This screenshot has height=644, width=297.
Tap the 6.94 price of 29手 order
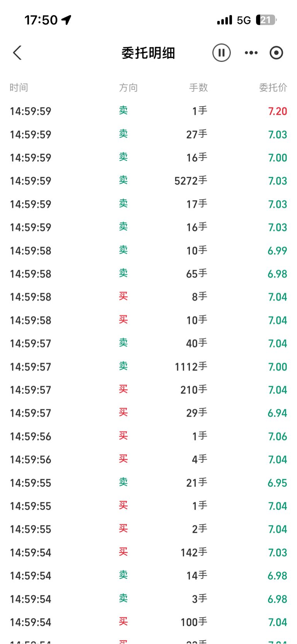[x=277, y=413]
